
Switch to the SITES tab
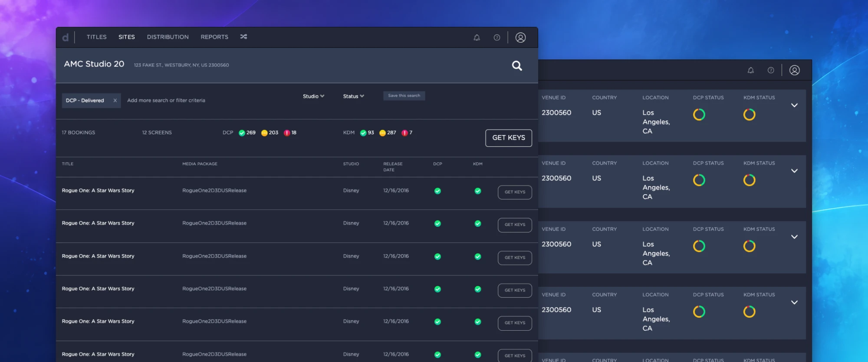(x=127, y=37)
